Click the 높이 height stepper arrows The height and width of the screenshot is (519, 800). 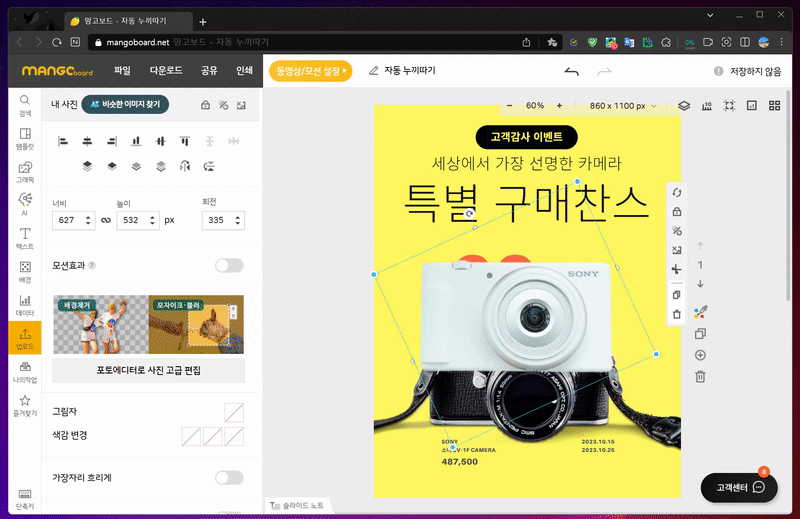click(x=152, y=220)
